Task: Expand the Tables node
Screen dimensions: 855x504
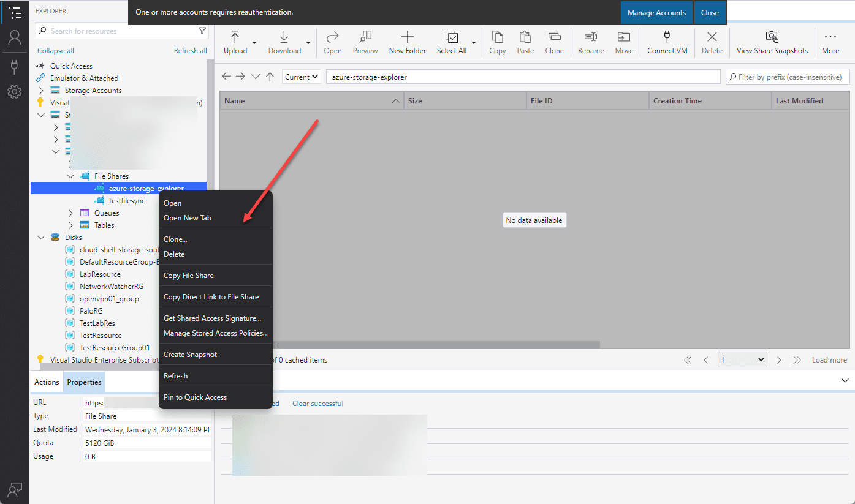Action: (x=70, y=225)
